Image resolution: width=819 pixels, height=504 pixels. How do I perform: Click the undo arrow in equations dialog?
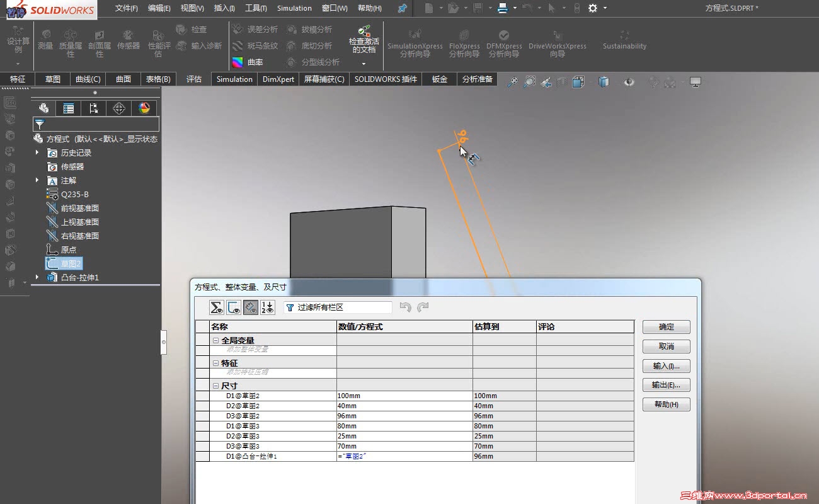pyautogui.click(x=406, y=307)
